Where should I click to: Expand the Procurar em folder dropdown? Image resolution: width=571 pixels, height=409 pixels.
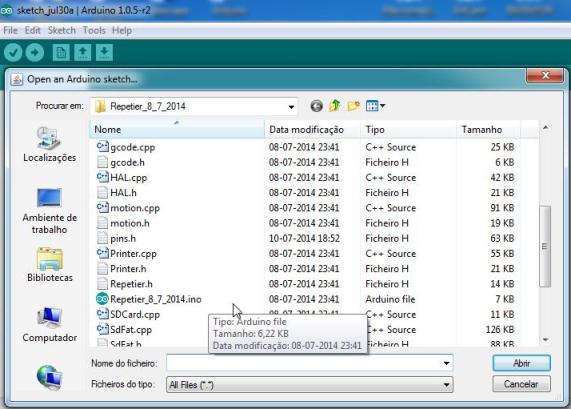[291, 107]
